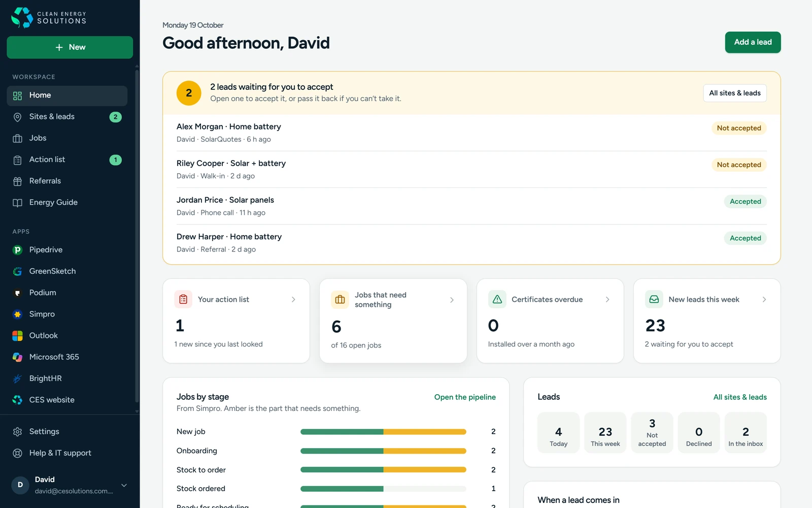Expand the David account menu chevron

tap(124, 485)
